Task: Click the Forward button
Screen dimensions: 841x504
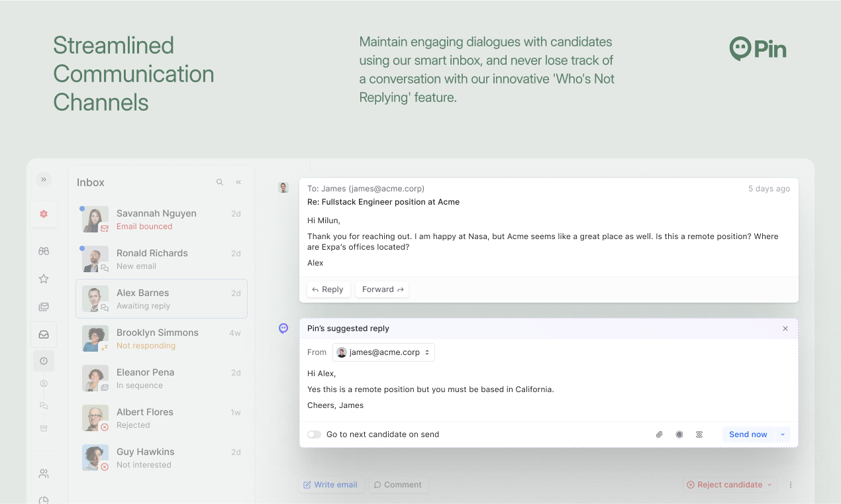Action: tap(382, 289)
